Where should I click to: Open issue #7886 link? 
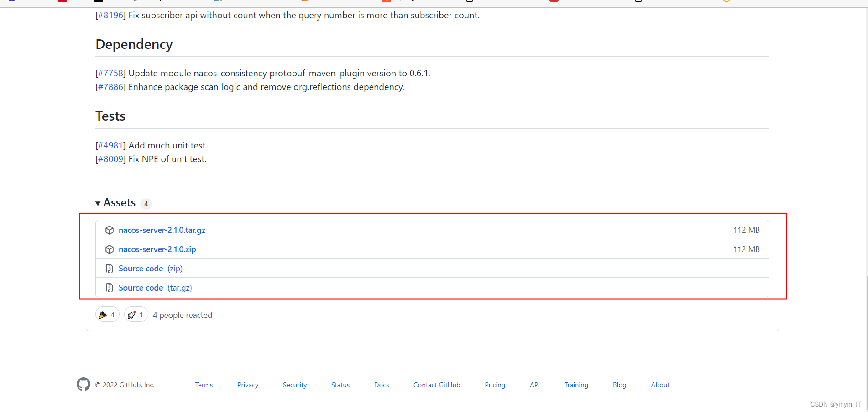coord(111,87)
